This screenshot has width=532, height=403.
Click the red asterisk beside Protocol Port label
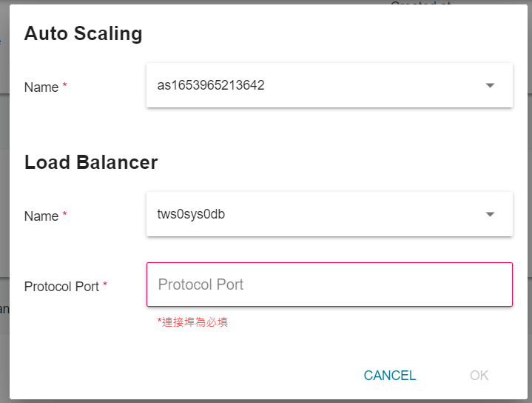105,284
